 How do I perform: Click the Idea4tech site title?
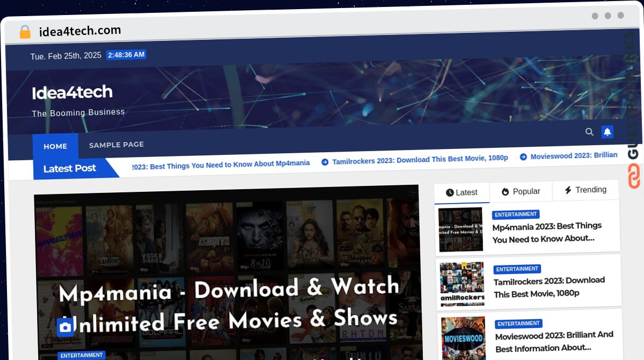click(72, 92)
